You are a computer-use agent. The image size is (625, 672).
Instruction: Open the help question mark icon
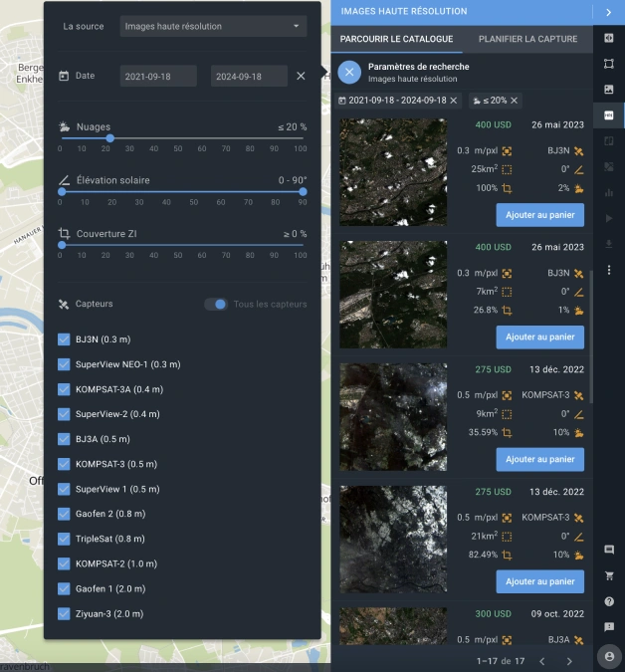coord(609,601)
